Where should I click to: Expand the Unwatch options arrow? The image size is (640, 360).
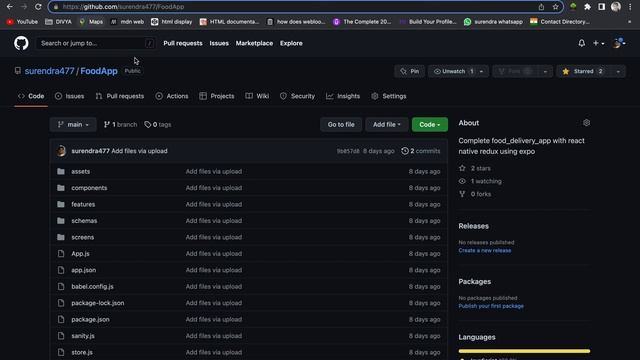click(x=482, y=71)
